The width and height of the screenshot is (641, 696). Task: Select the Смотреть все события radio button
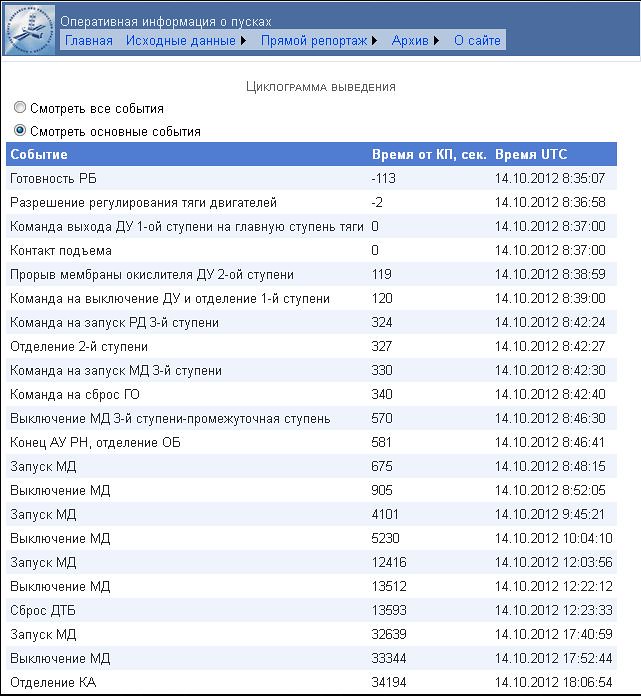pyautogui.click(x=20, y=108)
